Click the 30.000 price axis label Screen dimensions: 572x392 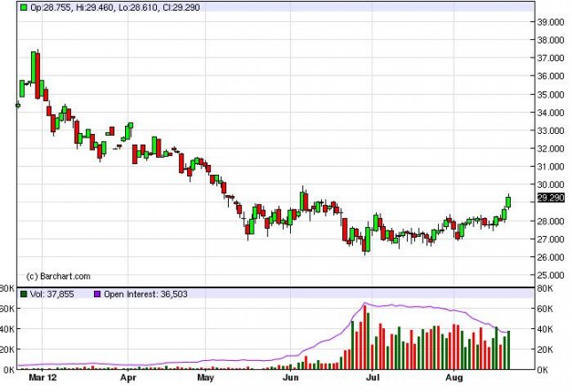tap(551, 184)
